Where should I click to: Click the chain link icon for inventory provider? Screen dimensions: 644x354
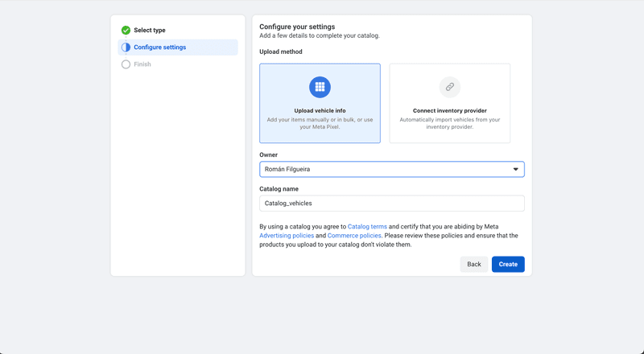450,87
